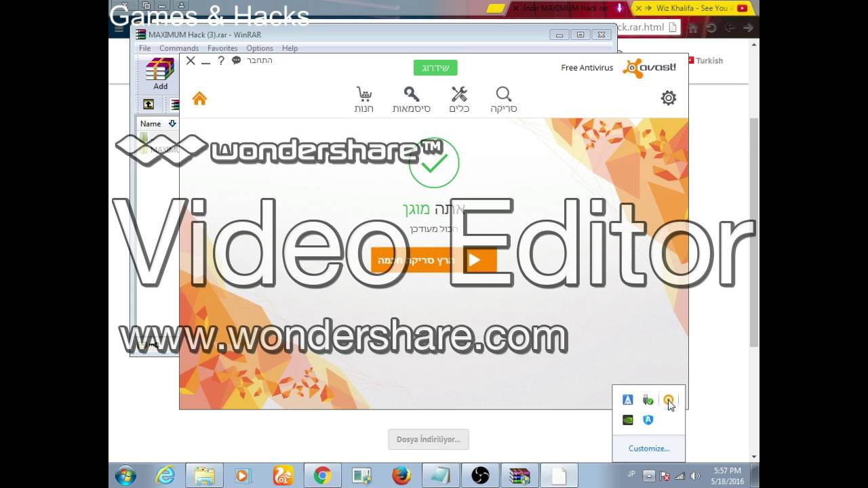Open the Avast scan (magnifier) section
868x488 pixels.
(503, 100)
